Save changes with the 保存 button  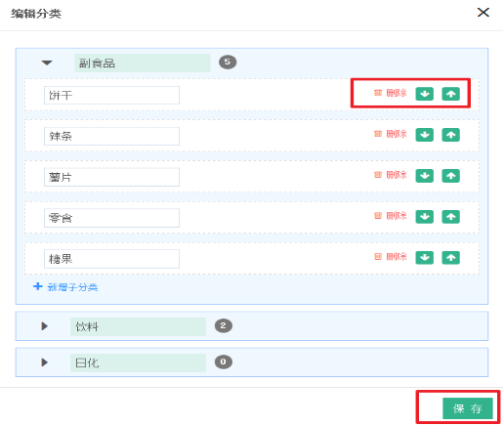tap(468, 408)
